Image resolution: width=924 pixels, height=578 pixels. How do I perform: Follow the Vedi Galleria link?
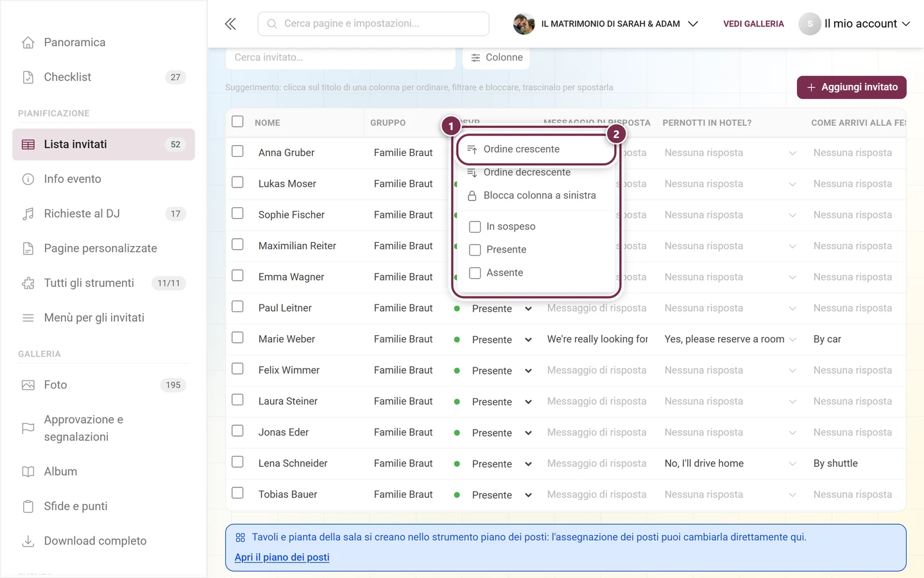click(x=753, y=24)
